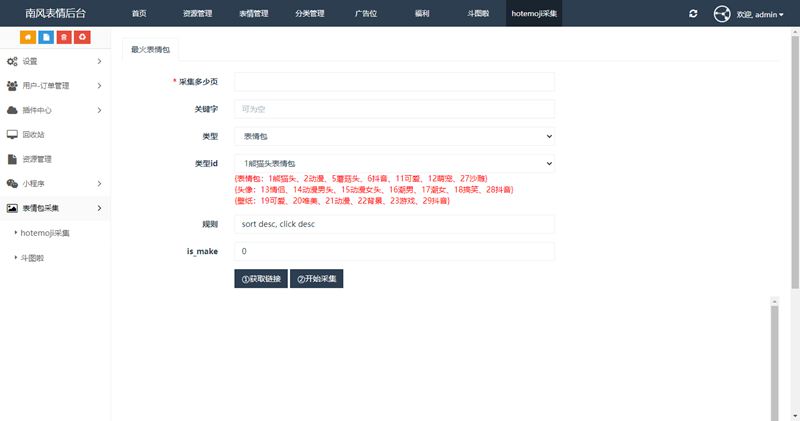Click the blue document shortcut icon

[x=46, y=37]
